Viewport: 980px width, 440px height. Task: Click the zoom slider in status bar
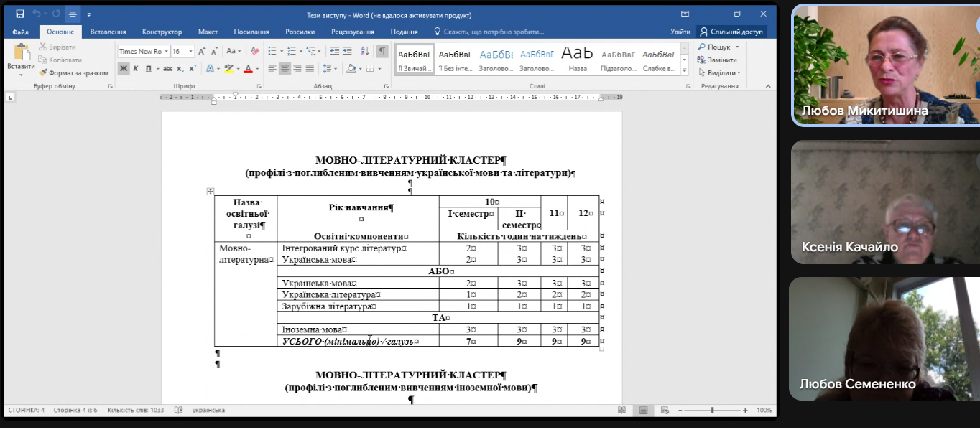712,411
